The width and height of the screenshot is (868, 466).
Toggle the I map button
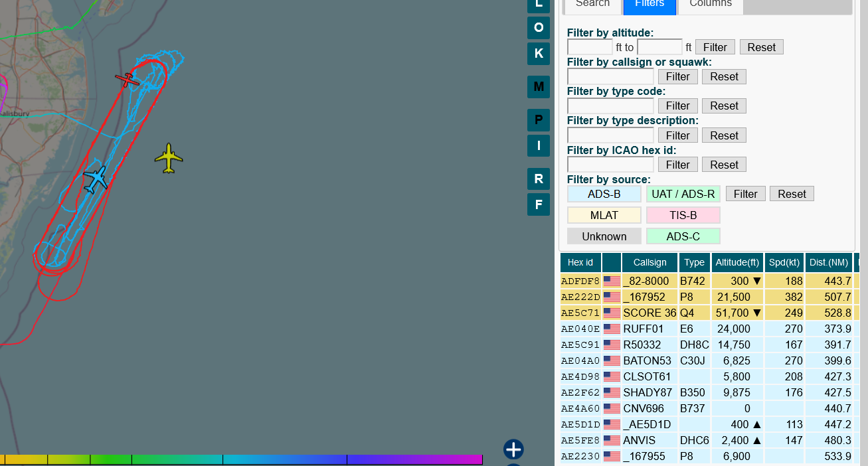click(x=539, y=146)
